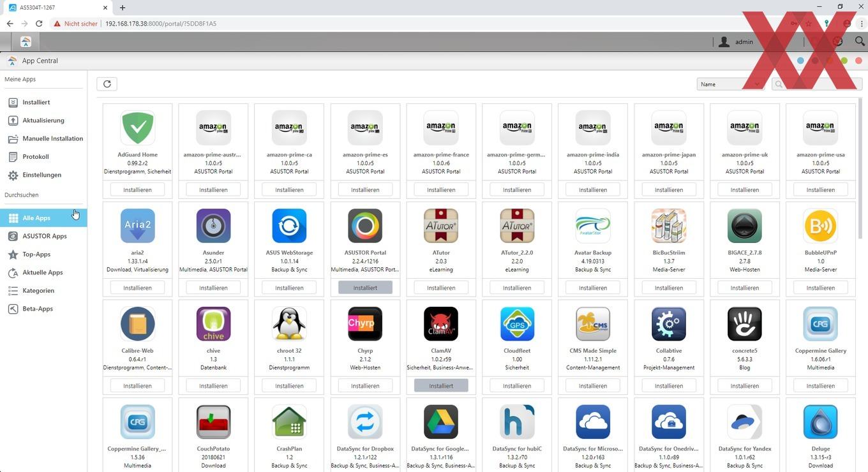Install AdGuard Home

137,189
